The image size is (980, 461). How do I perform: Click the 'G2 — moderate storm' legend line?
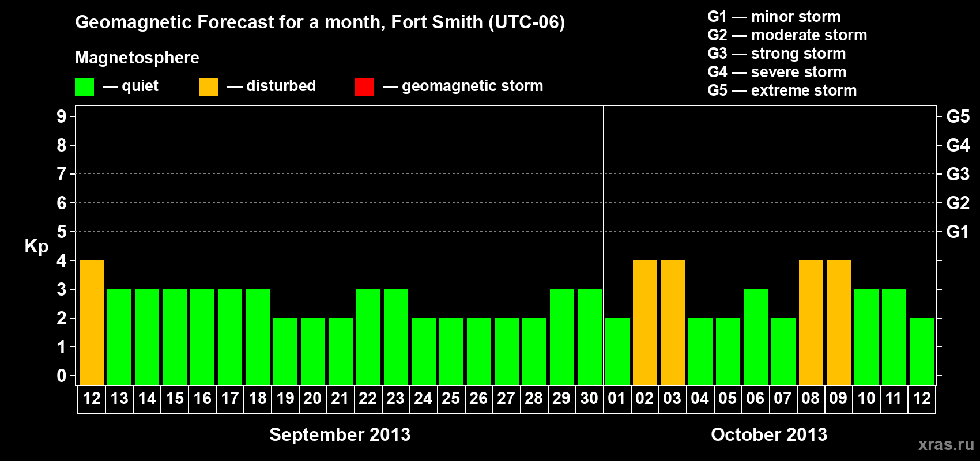(787, 35)
